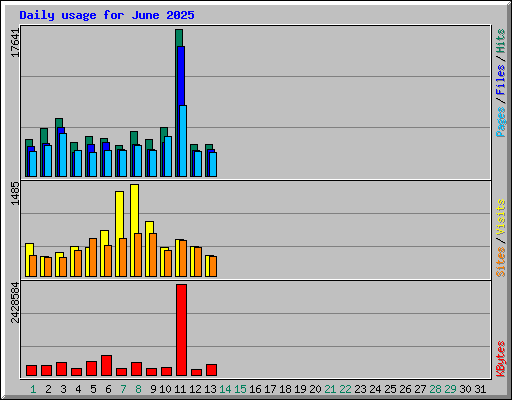The image size is (512, 400).
Task: Click day 6 on the x-axis
Action: [x=108, y=389]
